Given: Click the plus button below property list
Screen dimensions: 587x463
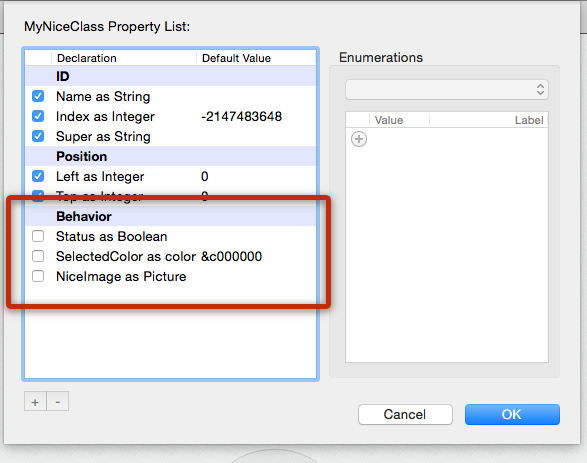Looking at the screenshot, I should 35,401.
